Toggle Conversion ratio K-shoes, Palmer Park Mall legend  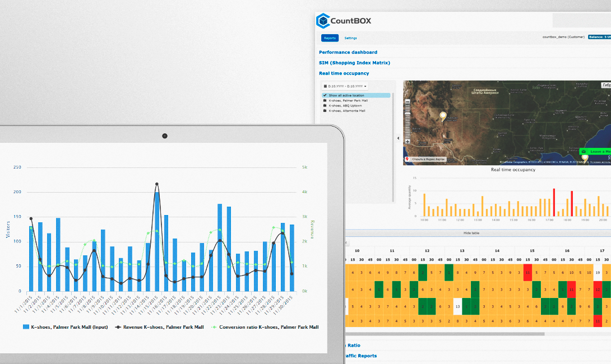[x=265, y=327]
